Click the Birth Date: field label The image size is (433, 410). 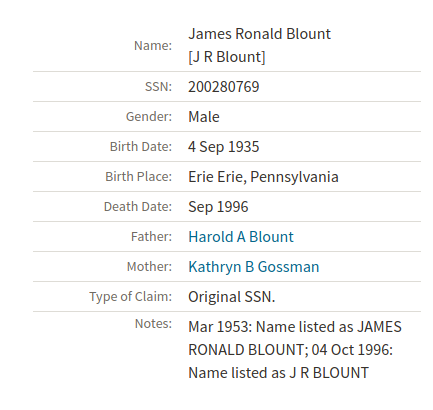coord(141,147)
